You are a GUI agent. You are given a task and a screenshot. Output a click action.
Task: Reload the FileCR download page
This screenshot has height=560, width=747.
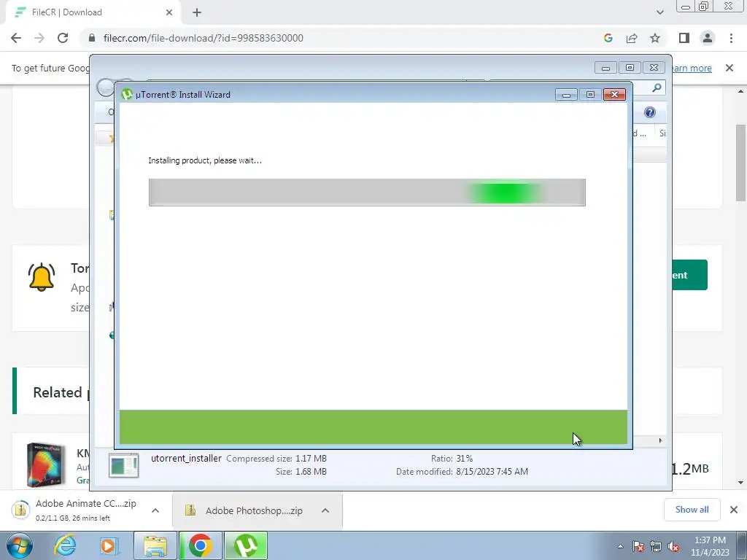pyautogui.click(x=63, y=38)
